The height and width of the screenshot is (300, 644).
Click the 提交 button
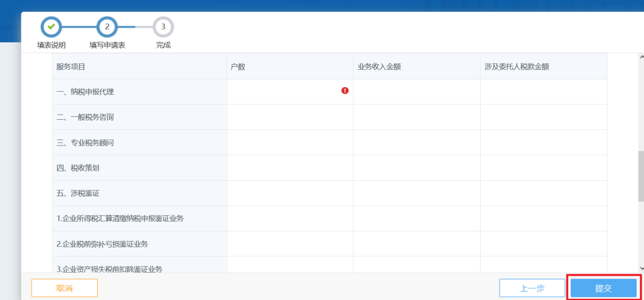pos(603,288)
